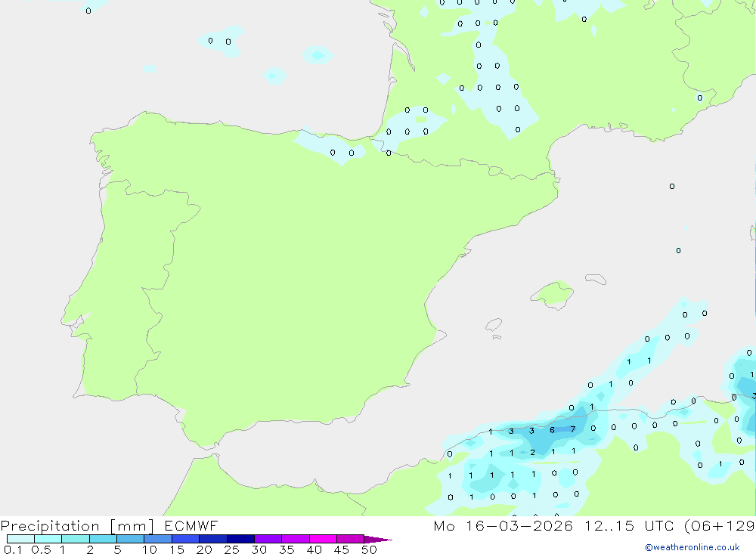Click the date text '16-03-2026'
Viewport: 756px width, 554px height.
click(519, 525)
